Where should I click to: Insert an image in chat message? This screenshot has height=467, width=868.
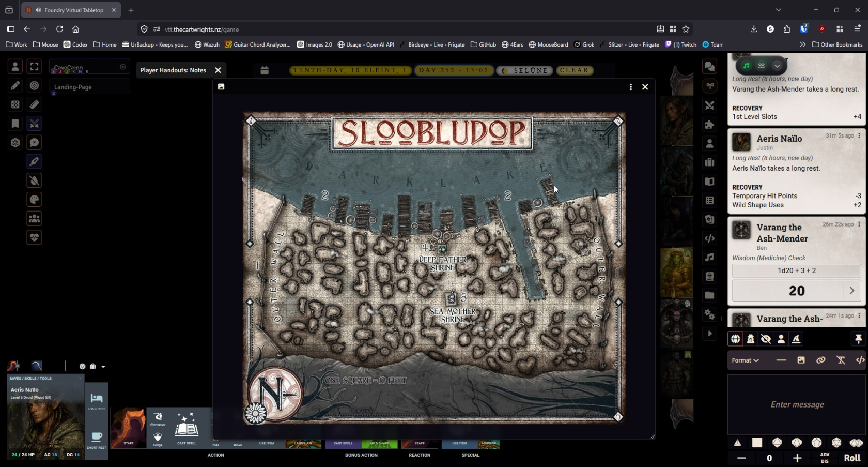(x=801, y=360)
